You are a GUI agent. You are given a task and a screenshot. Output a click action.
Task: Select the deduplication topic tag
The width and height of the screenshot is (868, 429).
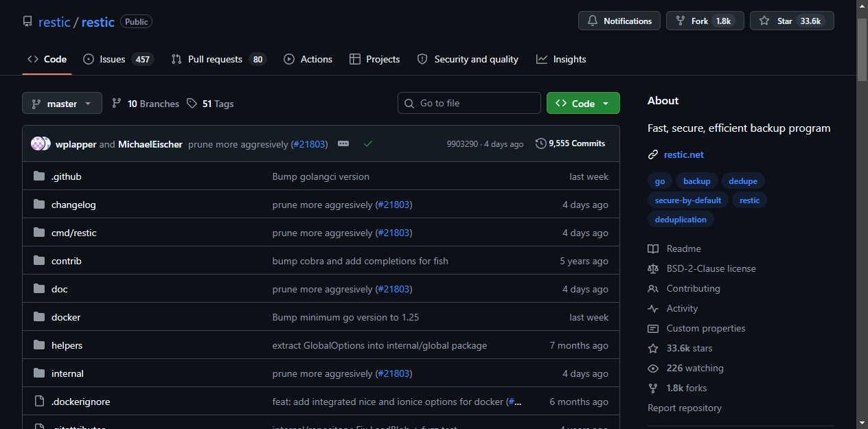(681, 220)
